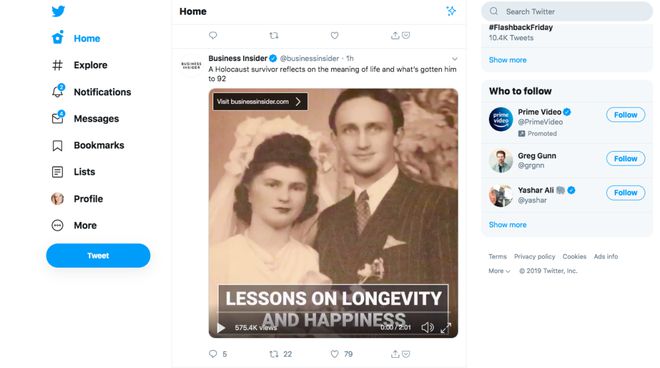Open the Notifications bell icon
660x368 pixels.
tap(58, 91)
